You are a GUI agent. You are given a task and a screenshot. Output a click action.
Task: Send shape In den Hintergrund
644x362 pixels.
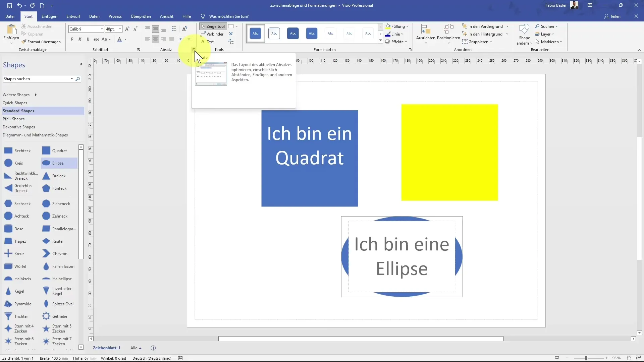point(482,34)
